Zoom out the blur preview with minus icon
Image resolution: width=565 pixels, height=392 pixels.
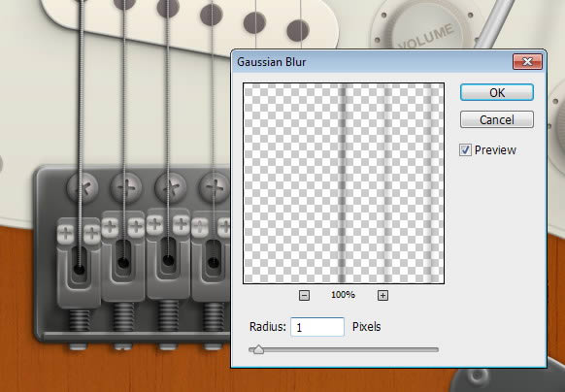(x=304, y=296)
